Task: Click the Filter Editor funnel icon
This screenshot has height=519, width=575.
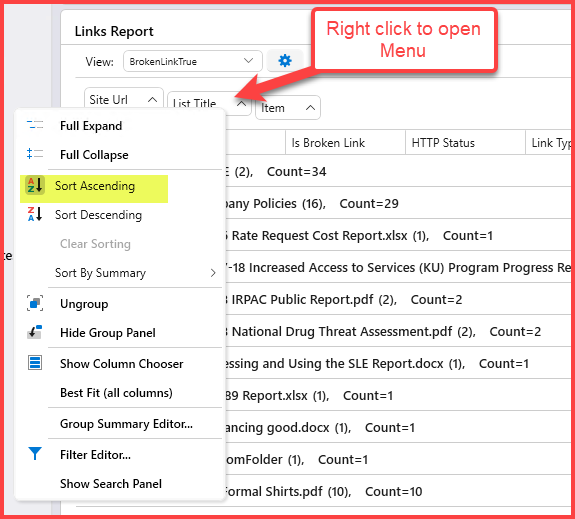Action: tap(35, 454)
